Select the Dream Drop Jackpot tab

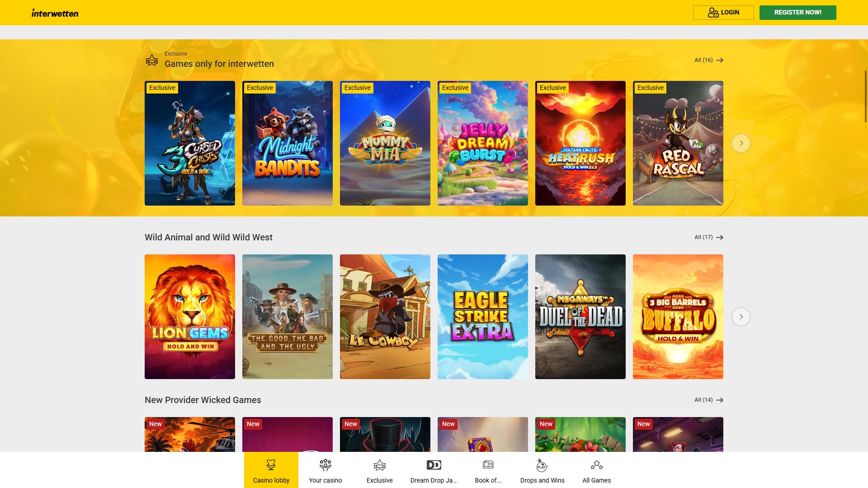[434, 470]
